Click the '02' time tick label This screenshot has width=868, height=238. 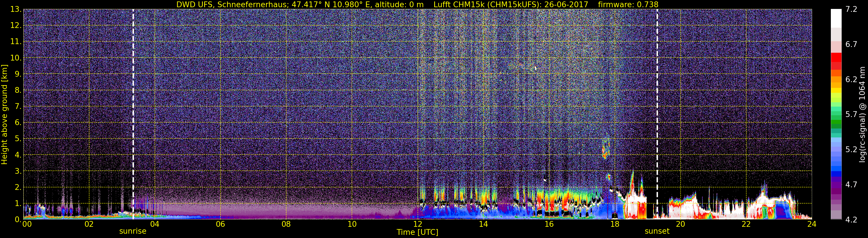pos(89,224)
